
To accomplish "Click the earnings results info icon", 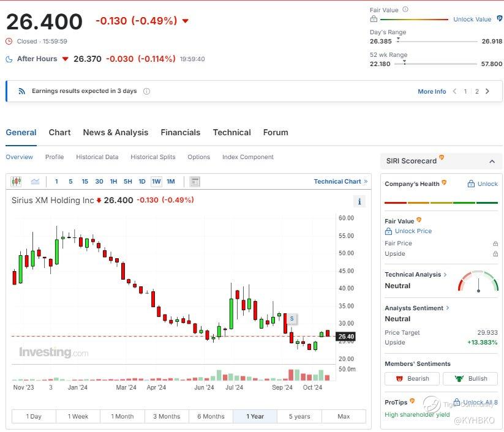I will click(x=146, y=91).
